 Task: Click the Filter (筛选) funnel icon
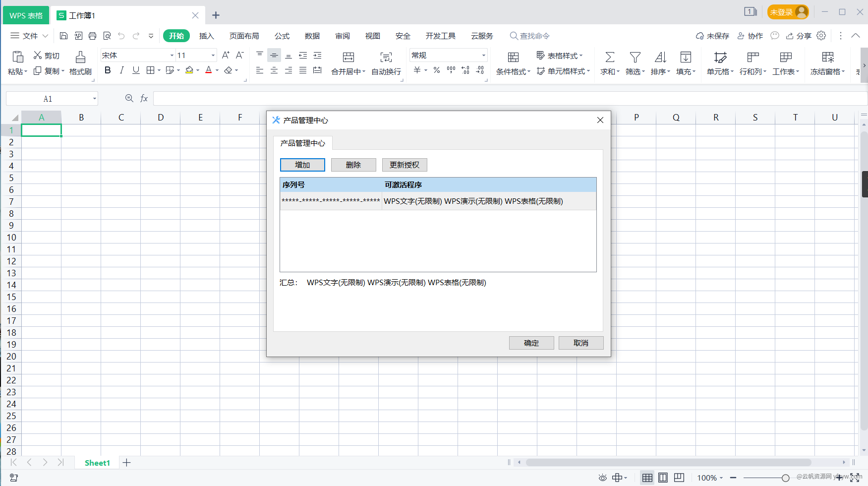point(635,57)
